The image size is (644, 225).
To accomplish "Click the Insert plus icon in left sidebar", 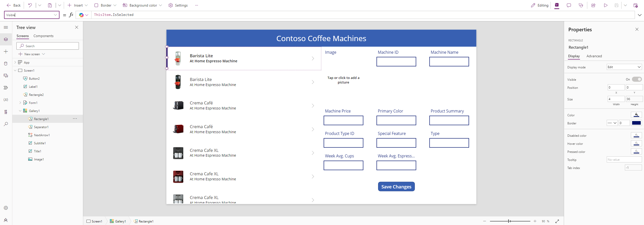I will (x=6, y=51).
